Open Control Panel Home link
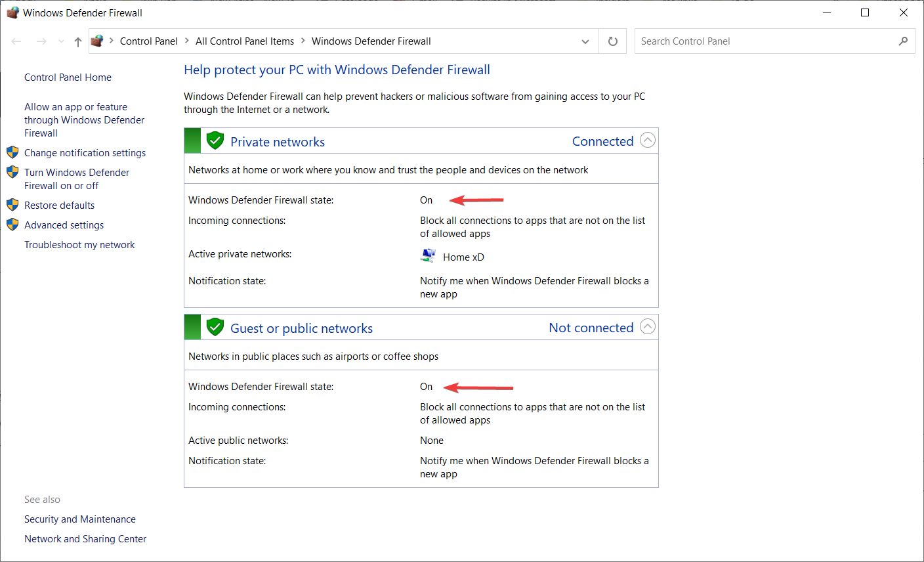This screenshot has width=924, height=562. 68,77
